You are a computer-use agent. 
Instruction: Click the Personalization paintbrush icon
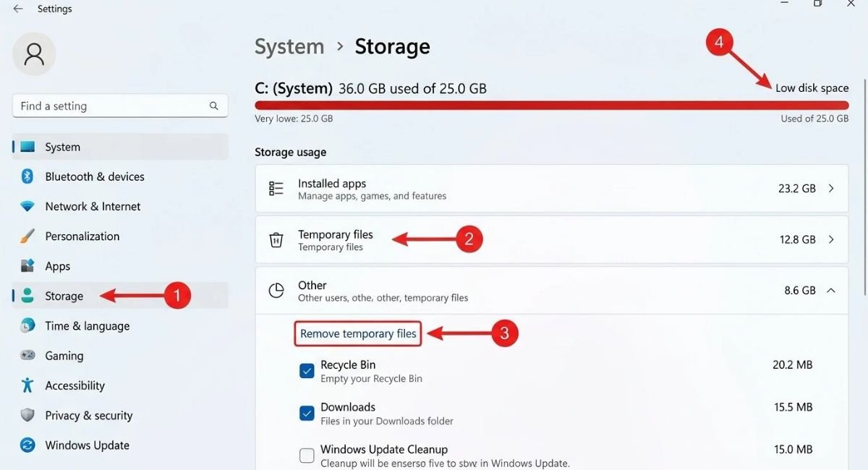(x=27, y=236)
